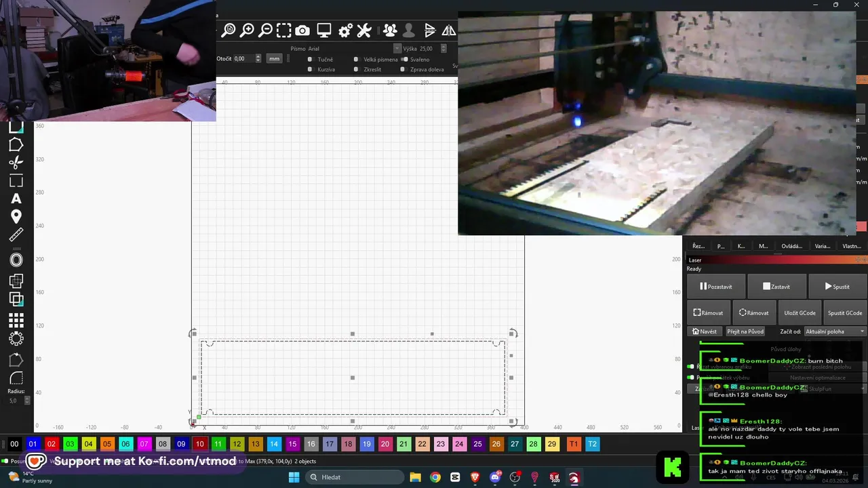Image resolution: width=868 pixels, height=488 pixels.
Task: Open the Začít od Aktuální poloha dropdown
Action: [x=835, y=331]
